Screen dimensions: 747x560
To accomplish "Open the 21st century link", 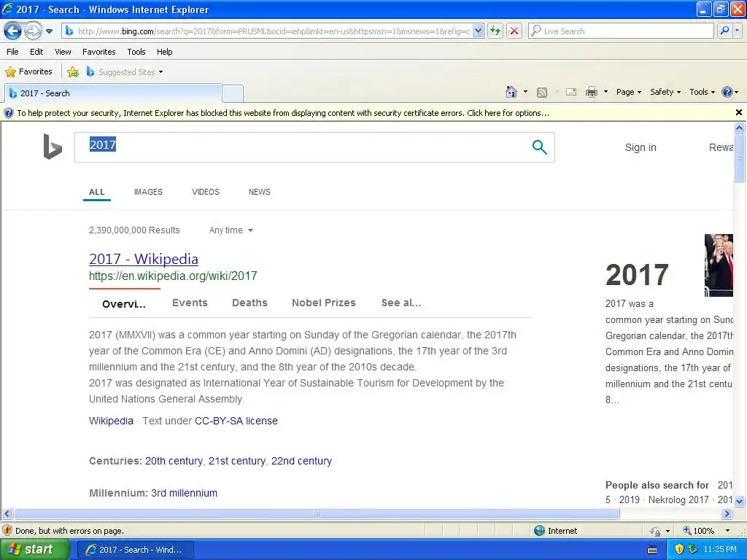I will coord(237,461).
